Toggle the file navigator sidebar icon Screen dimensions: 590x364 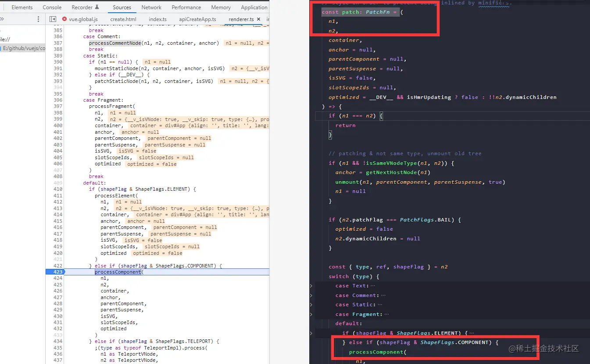[x=53, y=19]
